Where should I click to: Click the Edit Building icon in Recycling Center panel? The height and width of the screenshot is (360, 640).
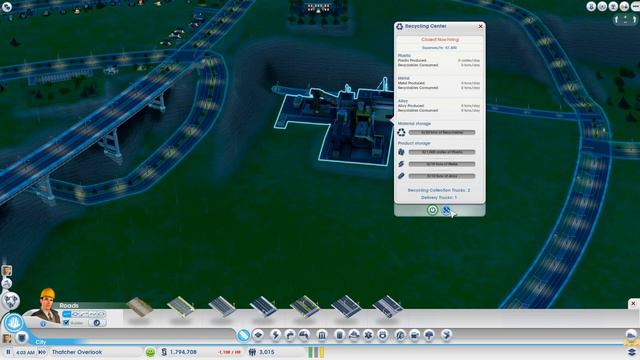click(446, 210)
